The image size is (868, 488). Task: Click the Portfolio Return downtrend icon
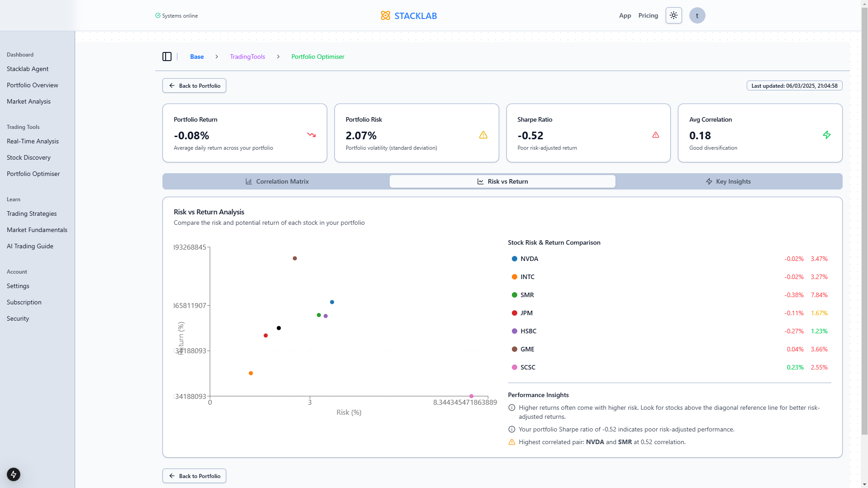click(x=311, y=135)
